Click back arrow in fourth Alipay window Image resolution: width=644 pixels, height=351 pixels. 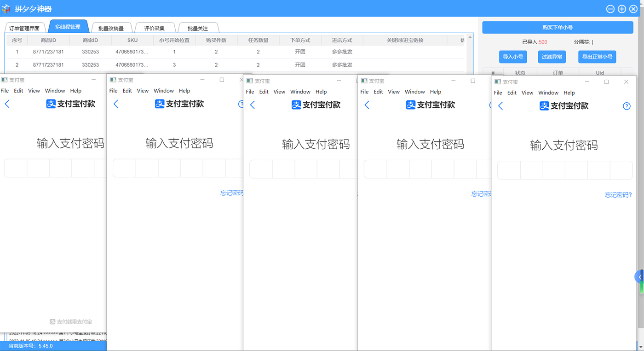(367, 105)
